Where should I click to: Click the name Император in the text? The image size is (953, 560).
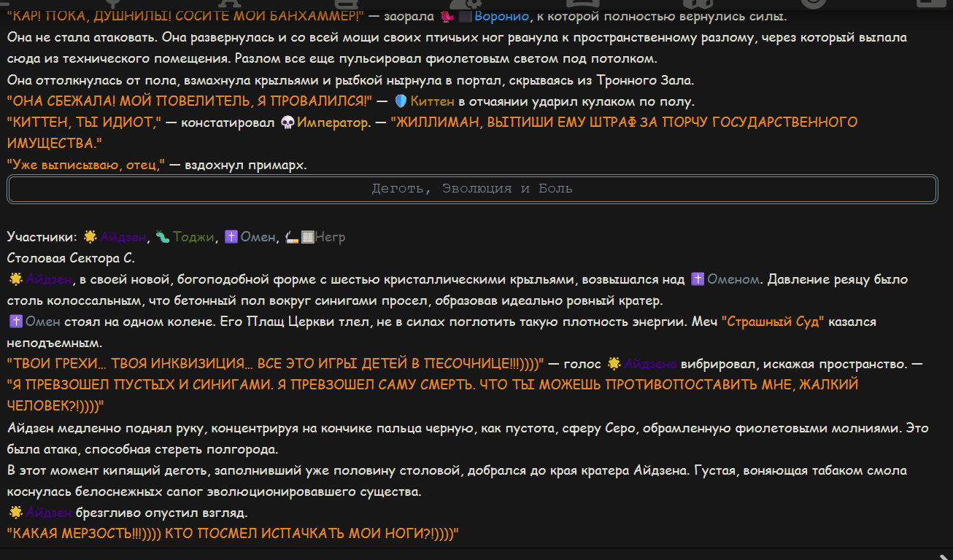333,122
